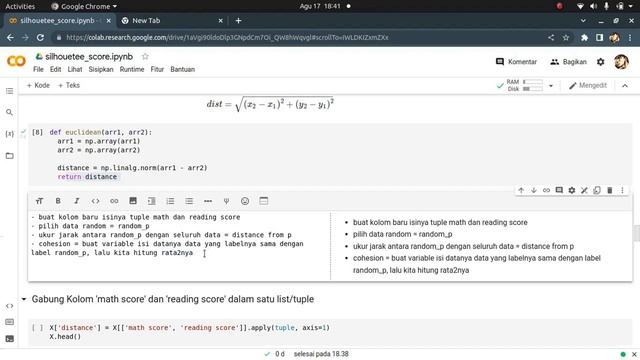Add a new text cell with + Teks
The image size is (640, 360).
click(x=69, y=85)
